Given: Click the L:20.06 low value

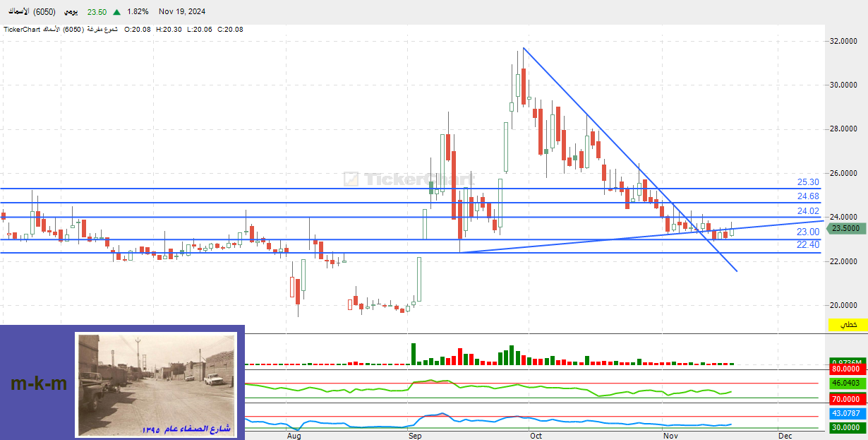Looking at the screenshot, I should 199,30.
